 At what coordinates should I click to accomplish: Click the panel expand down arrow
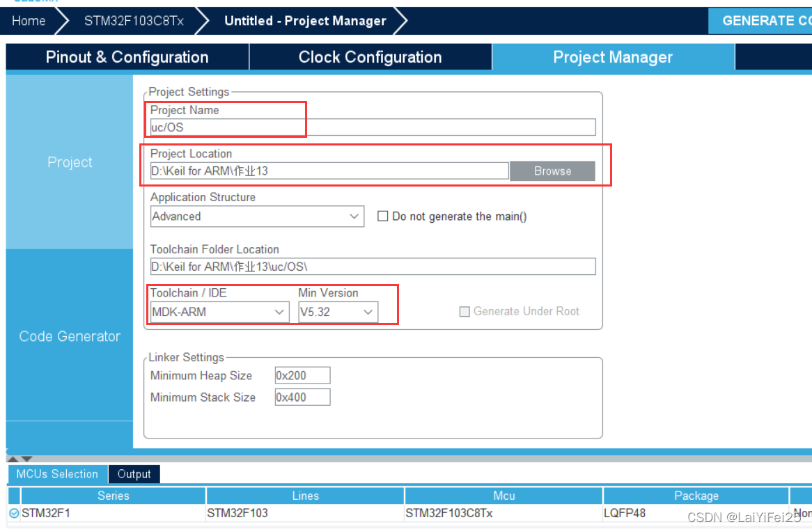[27, 459]
